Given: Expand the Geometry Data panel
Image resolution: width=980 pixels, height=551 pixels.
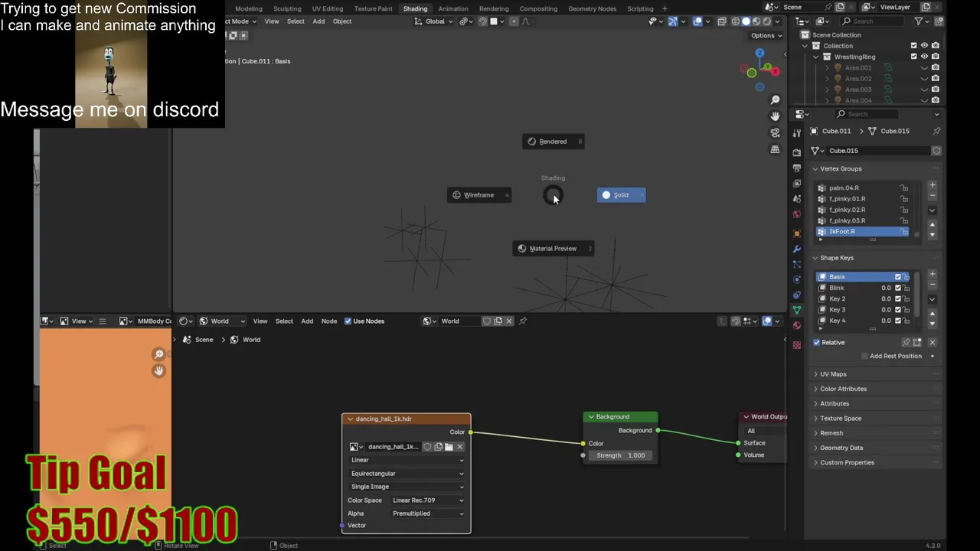Looking at the screenshot, I should (x=841, y=448).
